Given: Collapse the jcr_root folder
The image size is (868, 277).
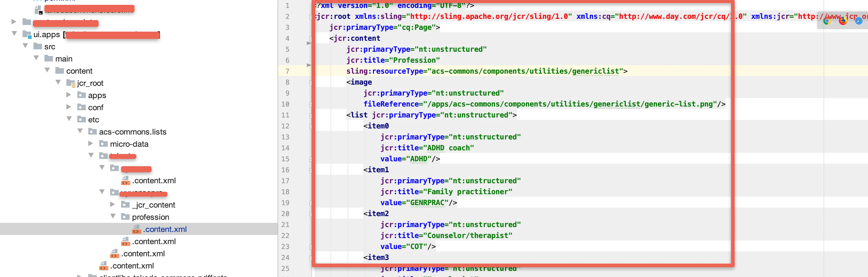Looking at the screenshot, I should [58, 82].
